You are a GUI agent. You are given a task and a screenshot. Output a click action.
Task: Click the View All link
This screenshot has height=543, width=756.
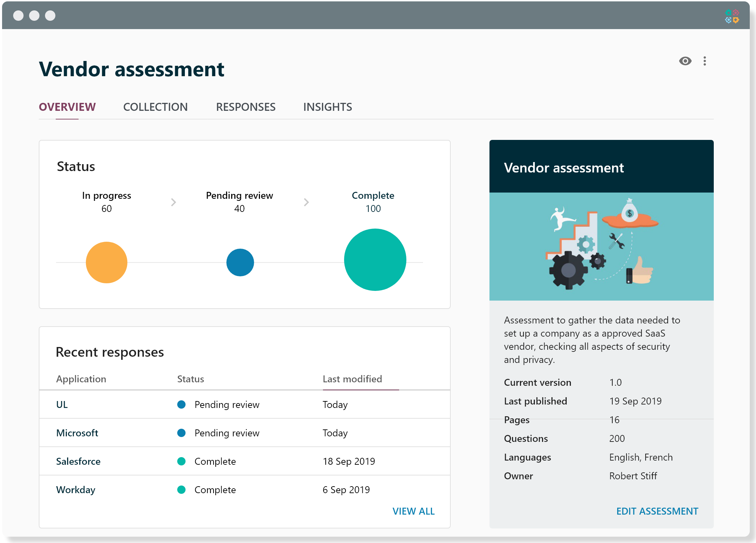click(413, 511)
